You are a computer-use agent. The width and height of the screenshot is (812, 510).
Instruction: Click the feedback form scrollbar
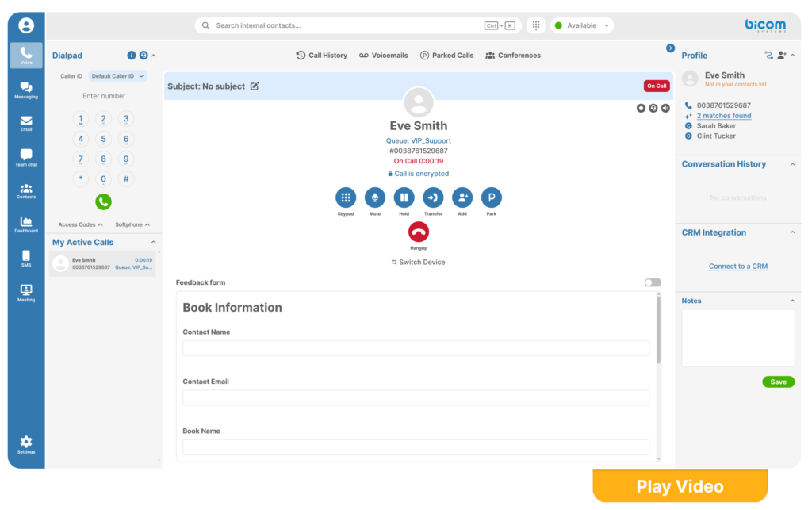pyautogui.click(x=659, y=329)
